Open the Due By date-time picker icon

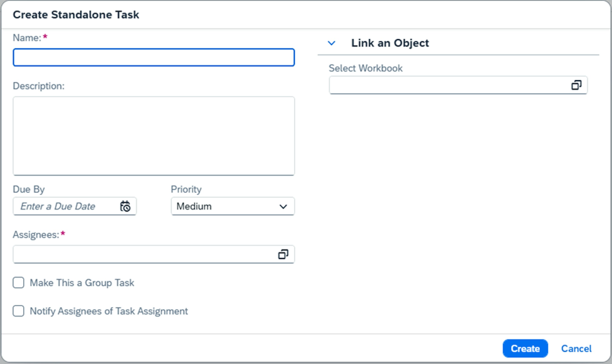click(125, 206)
